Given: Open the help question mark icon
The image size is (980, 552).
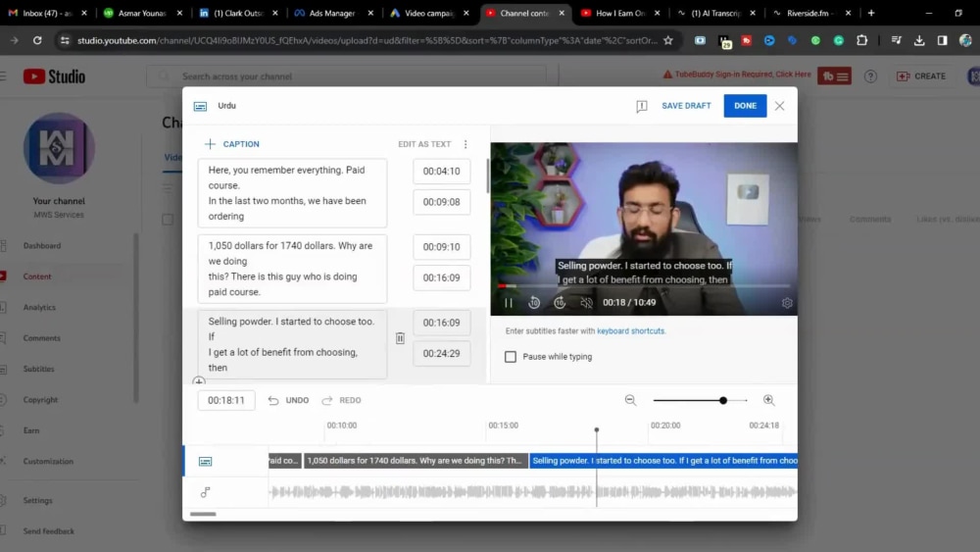Looking at the screenshot, I should click(x=870, y=76).
